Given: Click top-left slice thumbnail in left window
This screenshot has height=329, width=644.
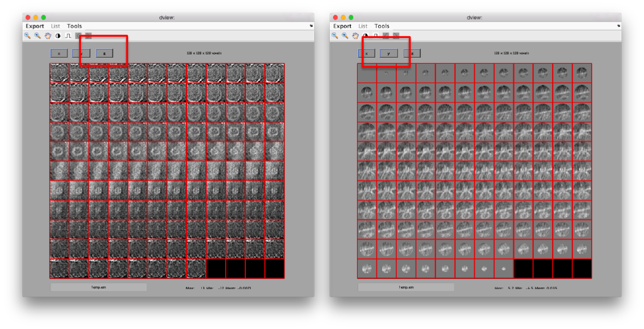Looking at the screenshot, I should [59, 73].
